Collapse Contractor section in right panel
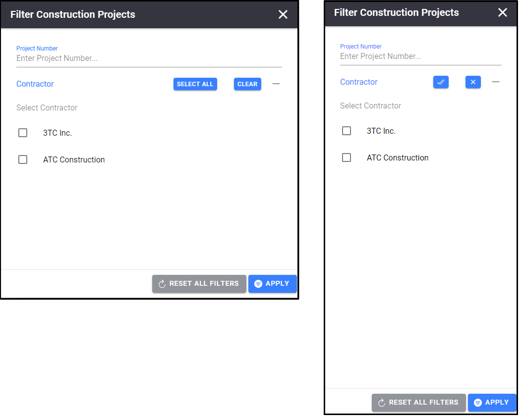 tap(495, 82)
